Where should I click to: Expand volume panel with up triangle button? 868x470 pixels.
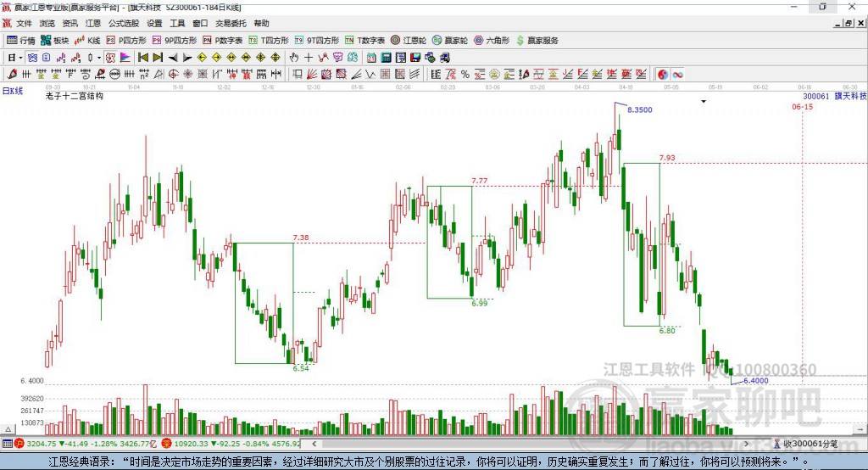(8, 429)
